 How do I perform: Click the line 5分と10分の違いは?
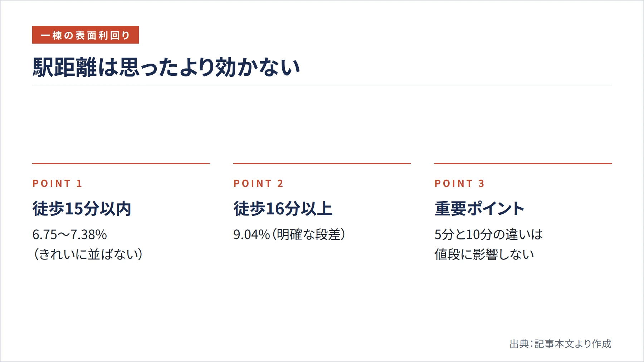[x=489, y=235]
